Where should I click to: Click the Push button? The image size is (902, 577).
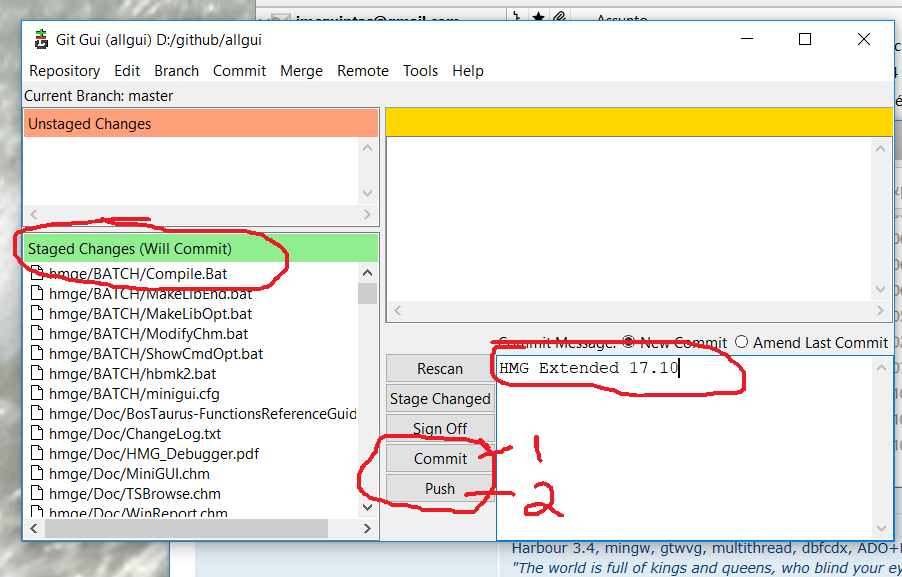pos(440,488)
